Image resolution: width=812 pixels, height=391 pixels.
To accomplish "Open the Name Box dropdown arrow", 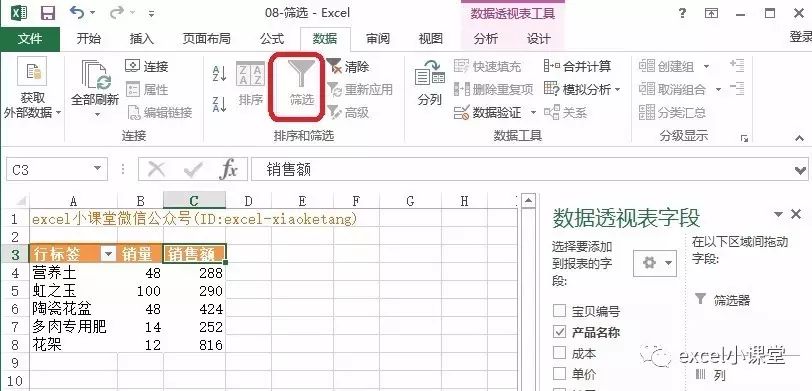I will coord(97,168).
